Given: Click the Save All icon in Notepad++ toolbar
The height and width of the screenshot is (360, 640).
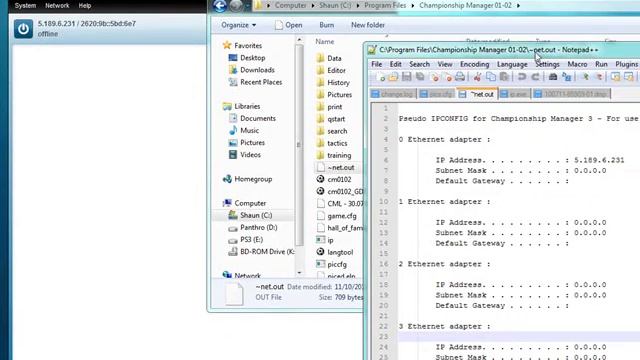Looking at the screenshot, I should tap(420, 77).
